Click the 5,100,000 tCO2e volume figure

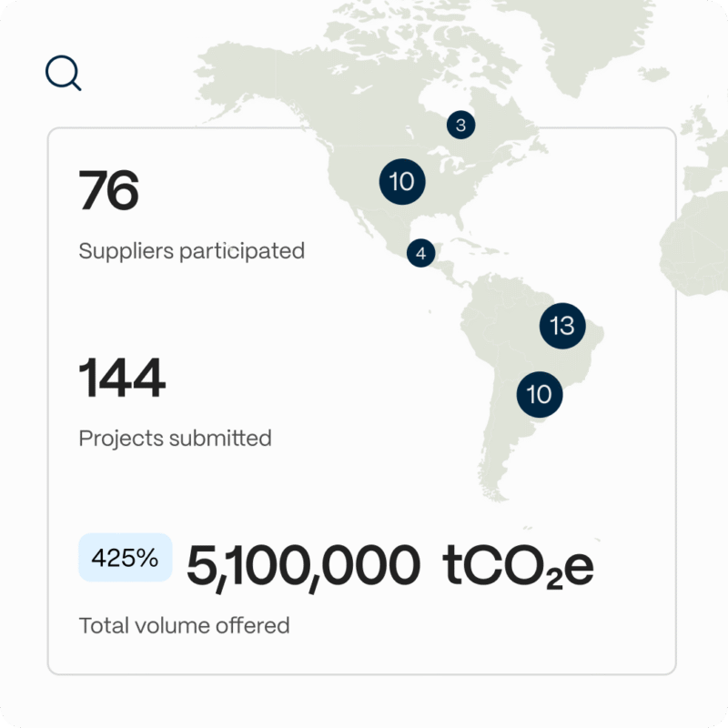[x=390, y=567]
